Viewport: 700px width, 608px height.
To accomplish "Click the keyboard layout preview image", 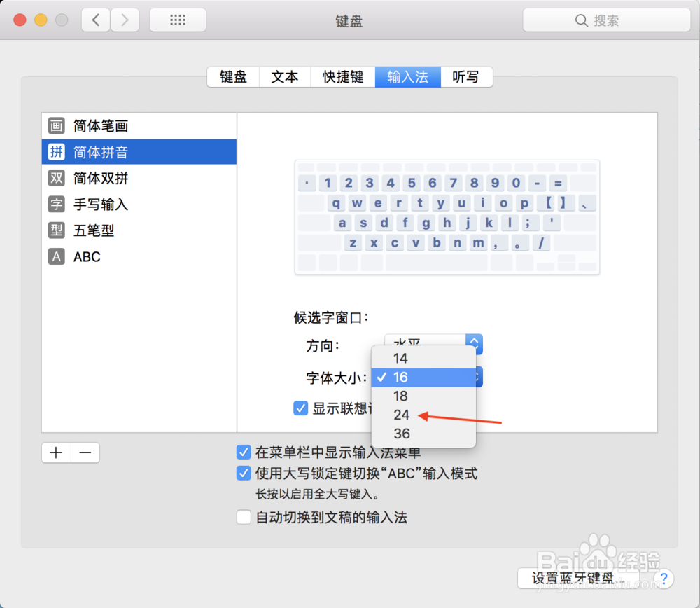I will pyautogui.click(x=447, y=217).
